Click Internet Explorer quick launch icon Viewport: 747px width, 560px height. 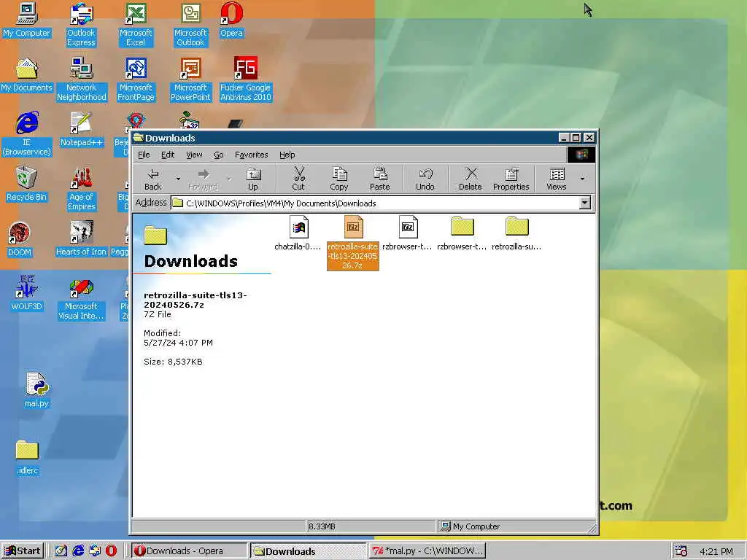78,551
